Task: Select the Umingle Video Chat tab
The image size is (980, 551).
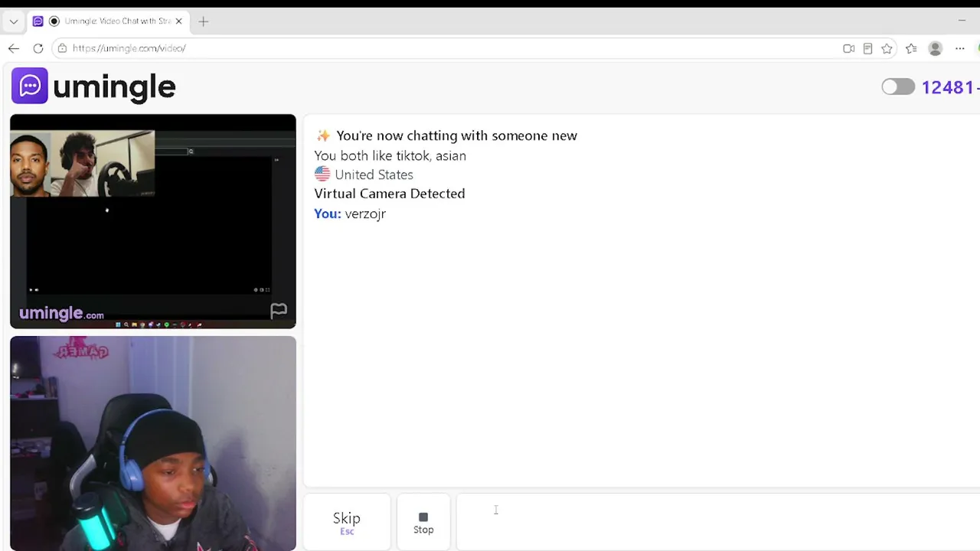Action: pos(109,21)
